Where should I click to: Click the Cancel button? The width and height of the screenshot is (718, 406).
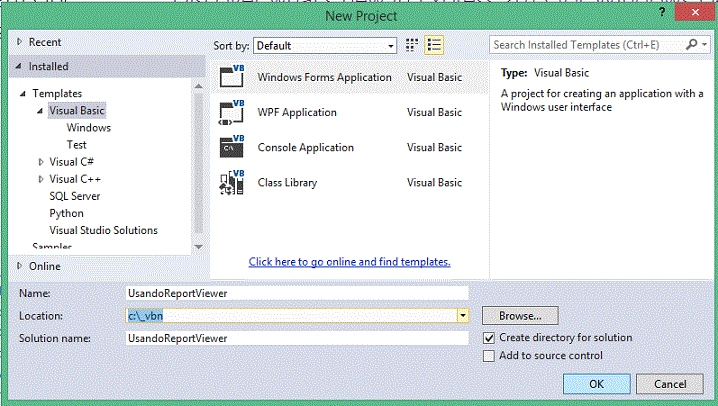(670, 384)
